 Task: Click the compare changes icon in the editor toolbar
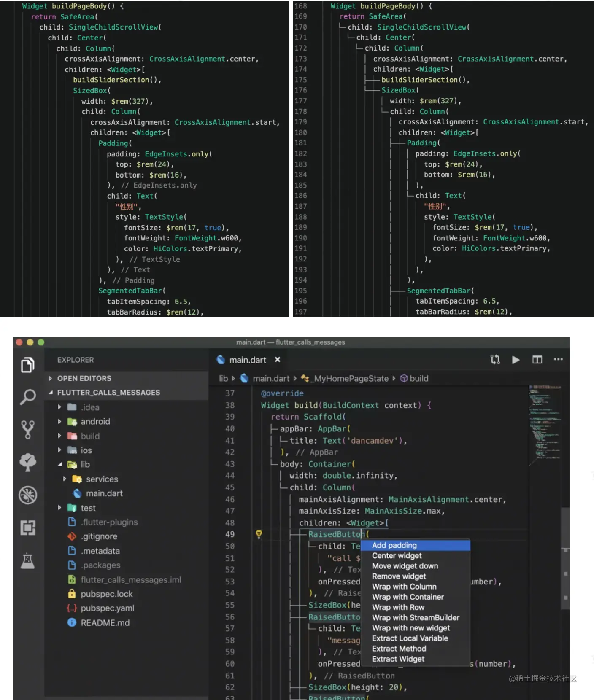[x=495, y=360]
